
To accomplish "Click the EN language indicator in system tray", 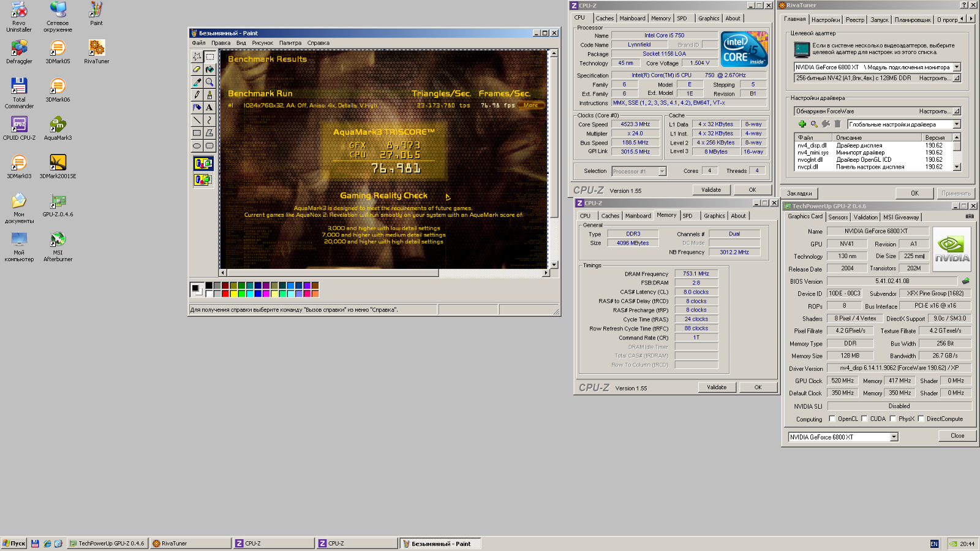I will (934, 544).
